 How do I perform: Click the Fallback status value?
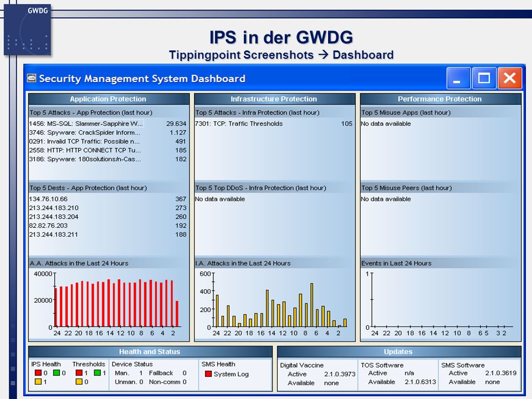pyautogui.click(x=185, y=372)
